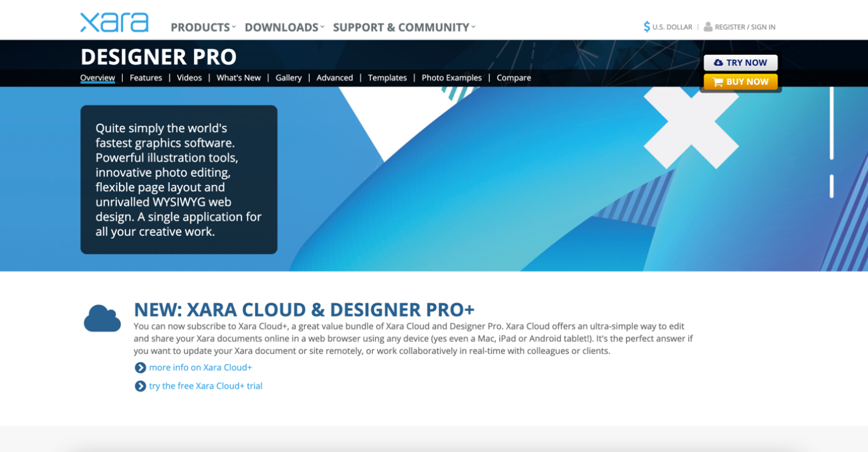Click arrow icon beside more info on Xara Cloud+
The width and height of the screenshot is (868, 452).
click(x=141, y=367)
